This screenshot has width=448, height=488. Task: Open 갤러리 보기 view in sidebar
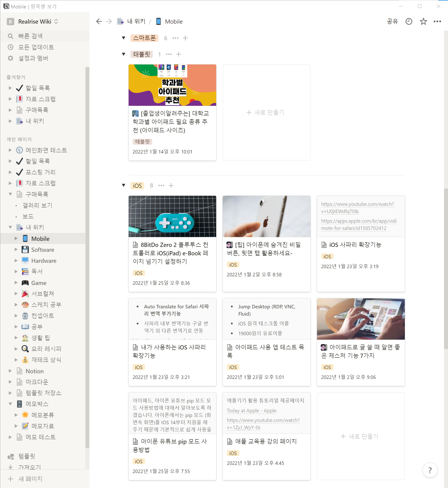43,205
